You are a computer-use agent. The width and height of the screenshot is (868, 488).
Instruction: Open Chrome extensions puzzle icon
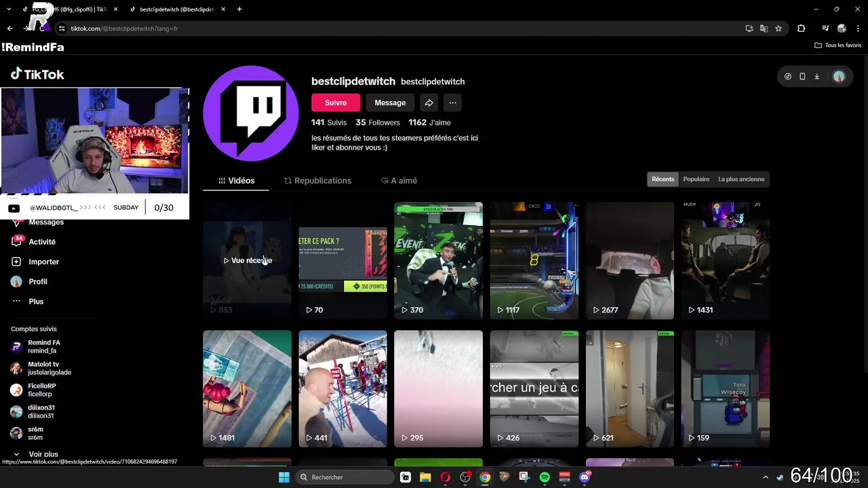(x=802, y=28)
